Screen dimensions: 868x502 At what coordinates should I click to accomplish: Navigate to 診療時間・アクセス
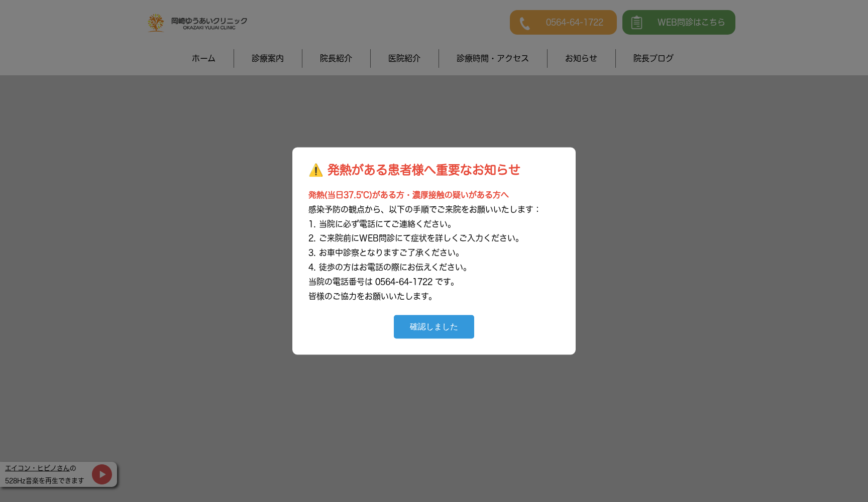pos(493,58)
